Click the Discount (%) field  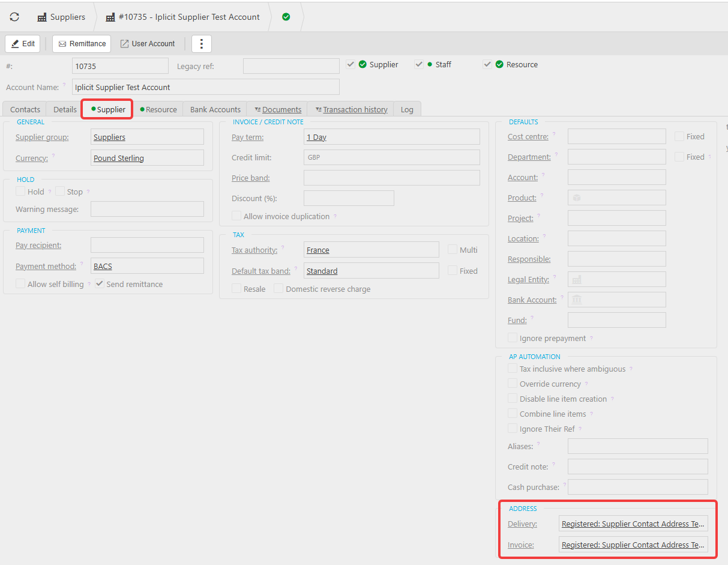349,198
